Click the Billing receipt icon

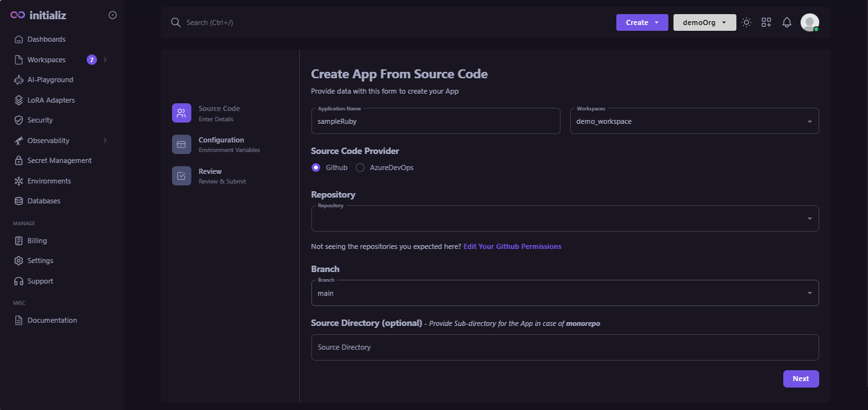(19, 241)
